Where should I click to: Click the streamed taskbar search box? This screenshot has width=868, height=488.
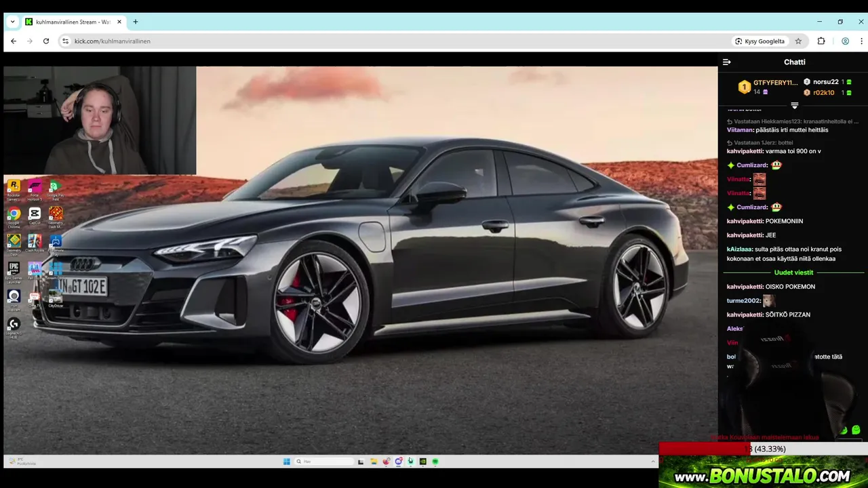point(324,462)
